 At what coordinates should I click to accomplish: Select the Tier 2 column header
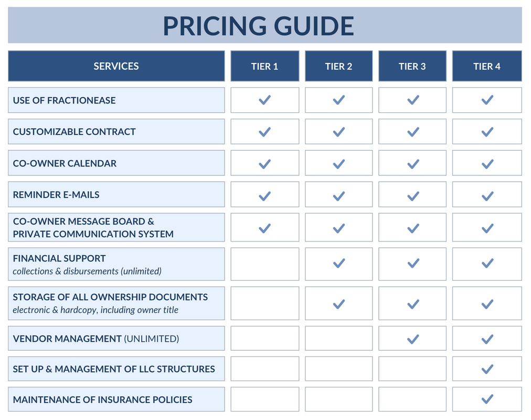(338, 66)
